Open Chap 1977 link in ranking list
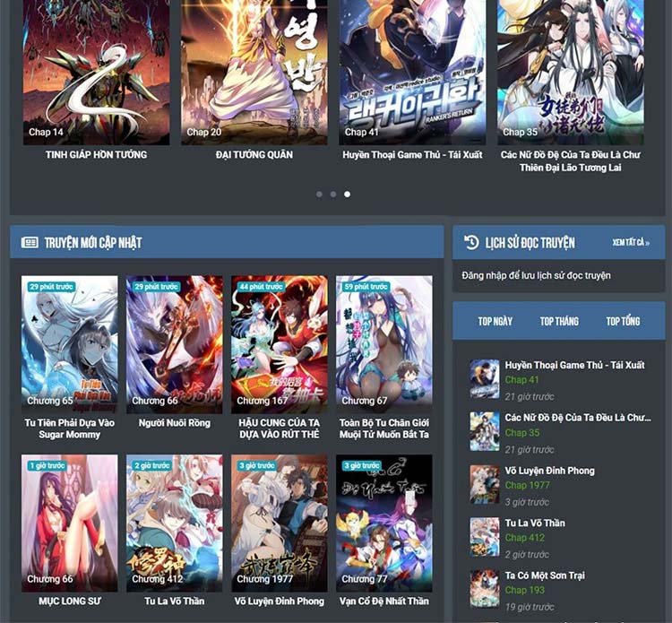Screen dimensions: 672x623 point(528,486)
